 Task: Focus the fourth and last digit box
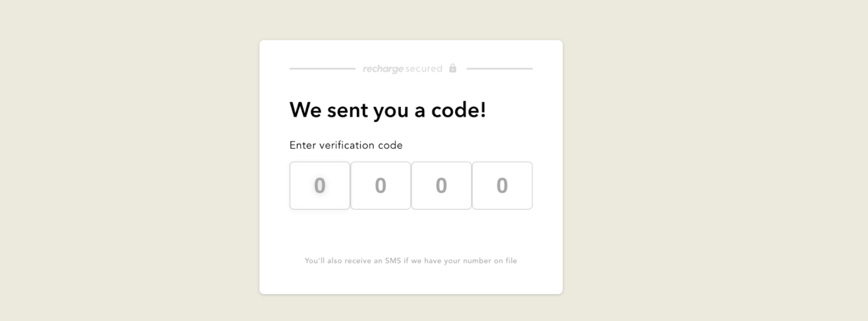pyautogui.click(x=502, y=186)
